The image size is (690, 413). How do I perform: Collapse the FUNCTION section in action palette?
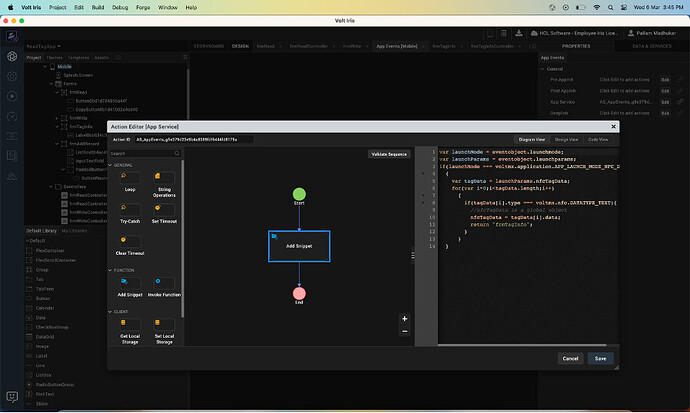pos(110,270)
